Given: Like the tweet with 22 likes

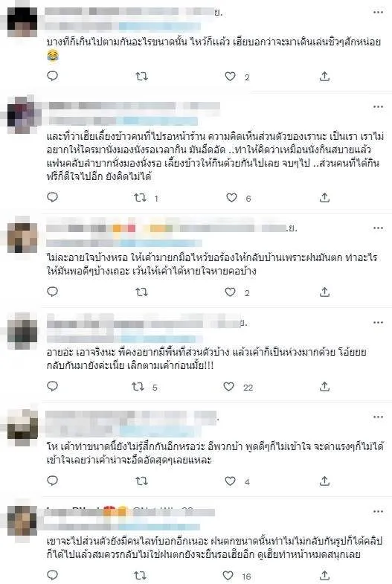Looking at the screenshot, I should coord(228,387).
